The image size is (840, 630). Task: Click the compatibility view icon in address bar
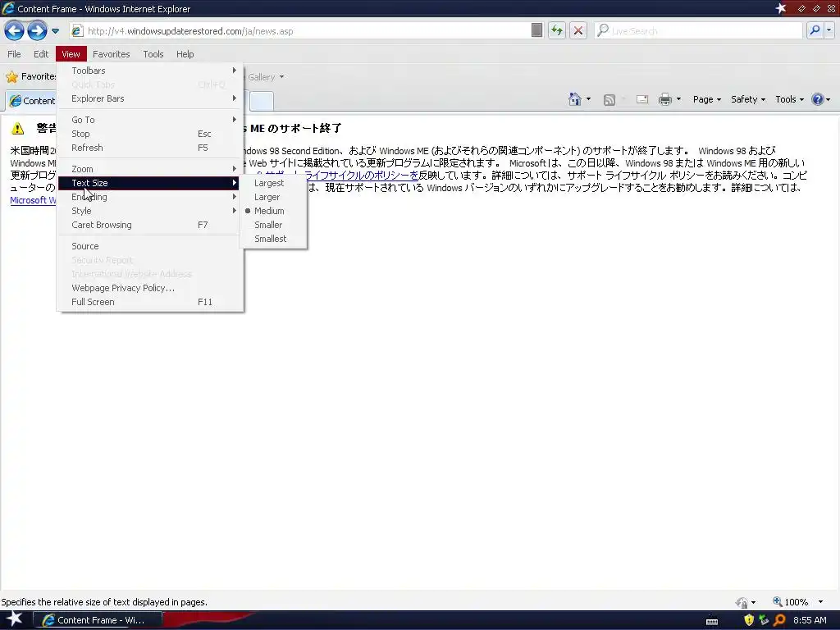536,30
